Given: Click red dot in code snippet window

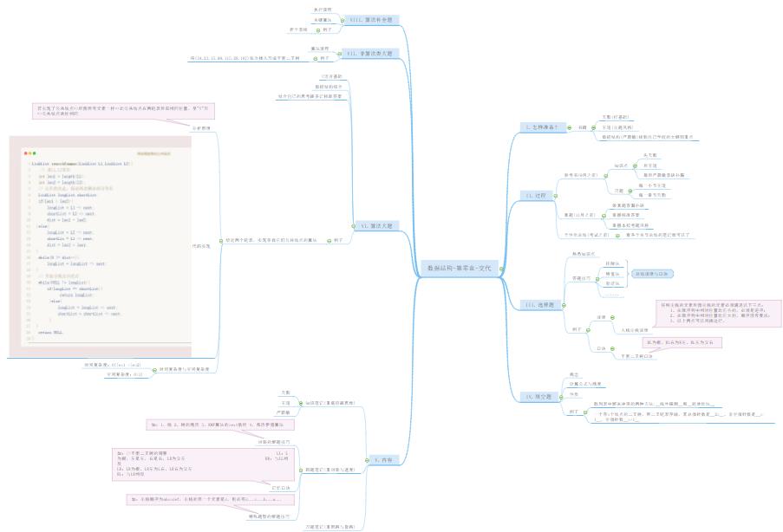Looking at the screenshot, I should pos(26,152).
